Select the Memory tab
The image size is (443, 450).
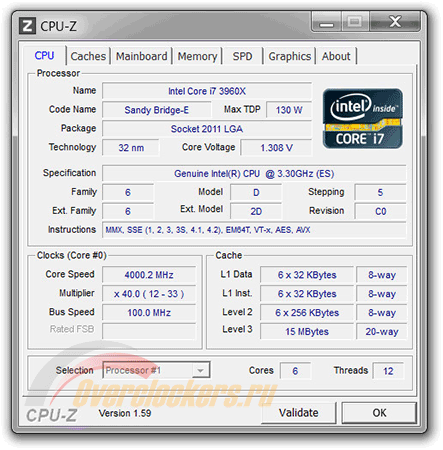(197, 56)
